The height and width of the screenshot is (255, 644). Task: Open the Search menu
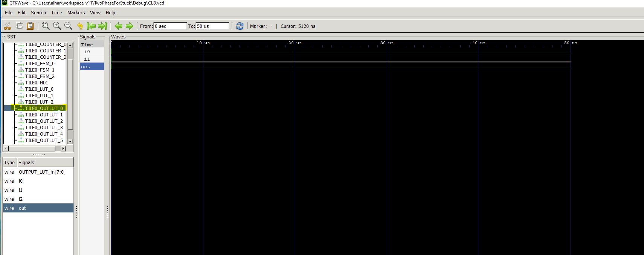click(38, 13)
